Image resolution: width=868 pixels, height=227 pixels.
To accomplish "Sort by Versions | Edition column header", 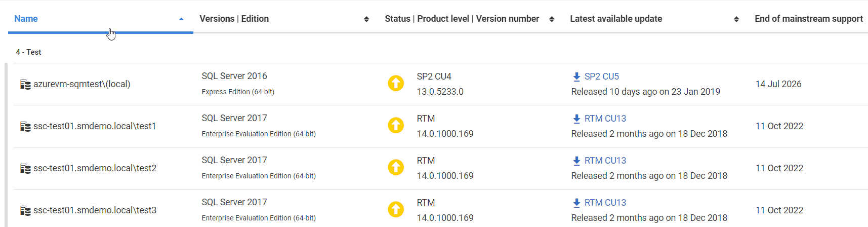I will (x=234, y=19).
